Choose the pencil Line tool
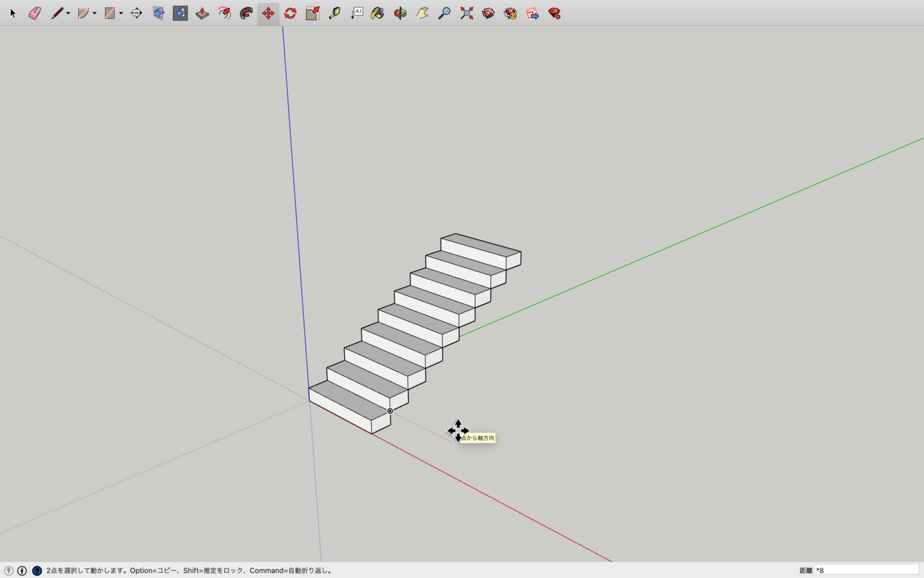This screenshot has height=578, width=924. coord(57,13)
